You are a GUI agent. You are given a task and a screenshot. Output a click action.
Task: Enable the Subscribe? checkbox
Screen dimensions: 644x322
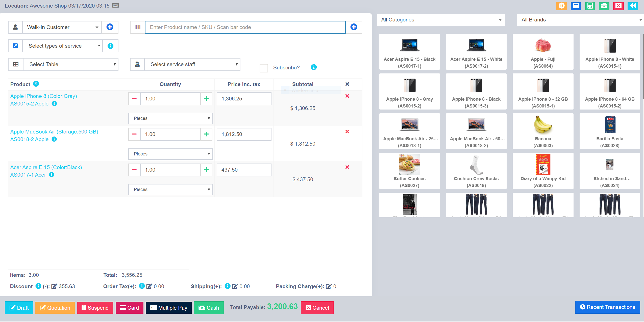[264, 68]
